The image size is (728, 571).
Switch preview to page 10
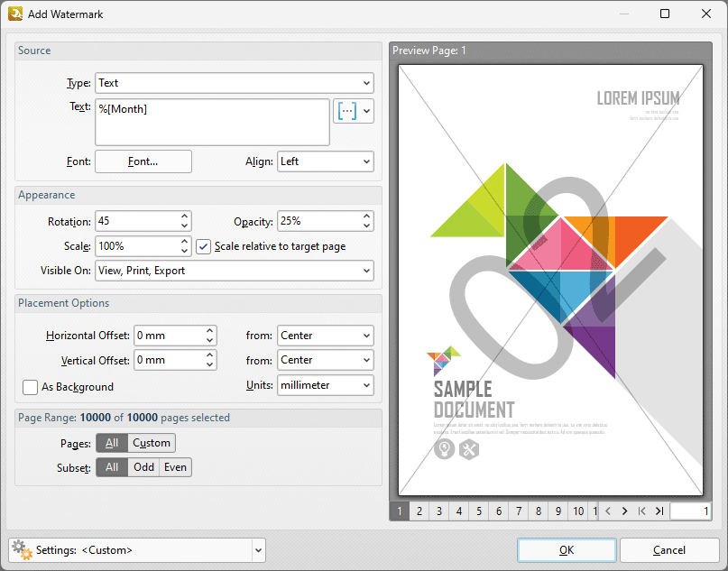point(578,511)
